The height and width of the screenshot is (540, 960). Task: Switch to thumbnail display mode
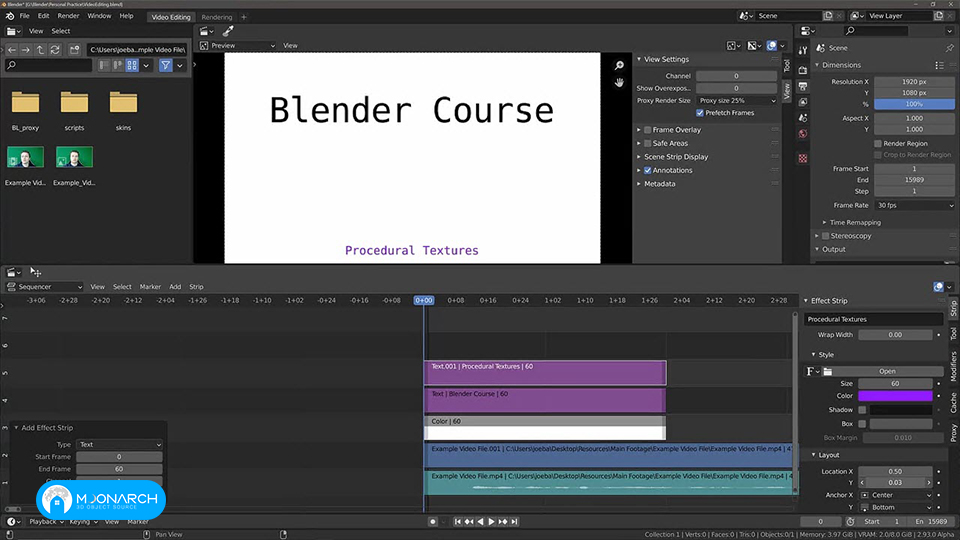[132, 65]
